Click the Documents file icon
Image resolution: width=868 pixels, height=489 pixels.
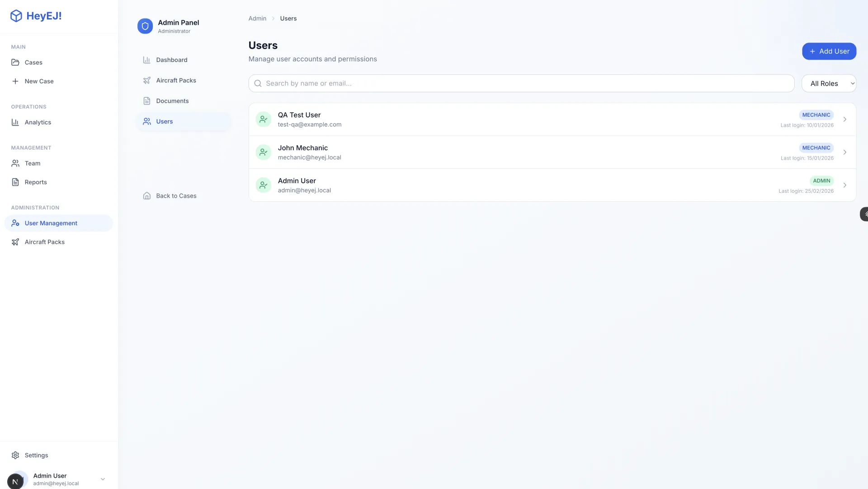(147, 101)
